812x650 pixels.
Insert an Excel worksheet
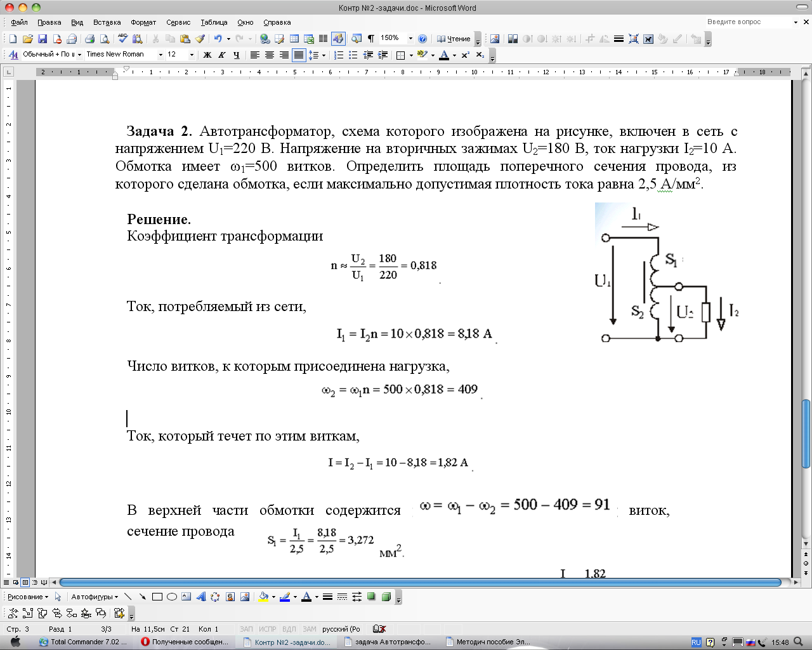pos(309,39)
